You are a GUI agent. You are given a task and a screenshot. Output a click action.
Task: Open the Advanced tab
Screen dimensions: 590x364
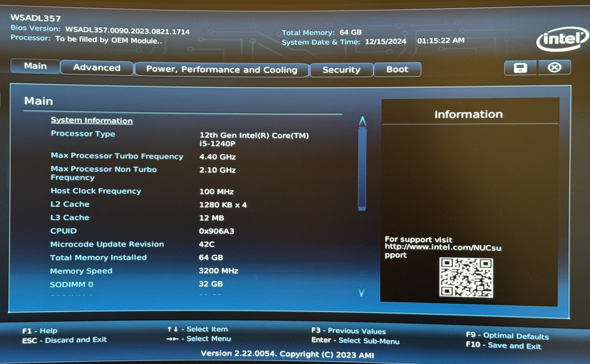click(97, 68)
